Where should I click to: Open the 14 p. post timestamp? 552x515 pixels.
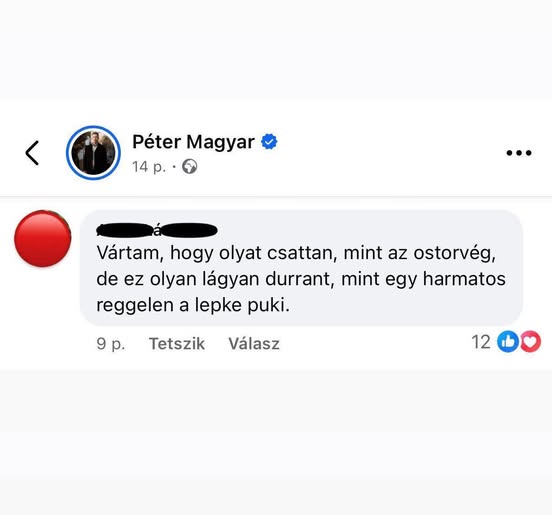click(x=149, y=167)
